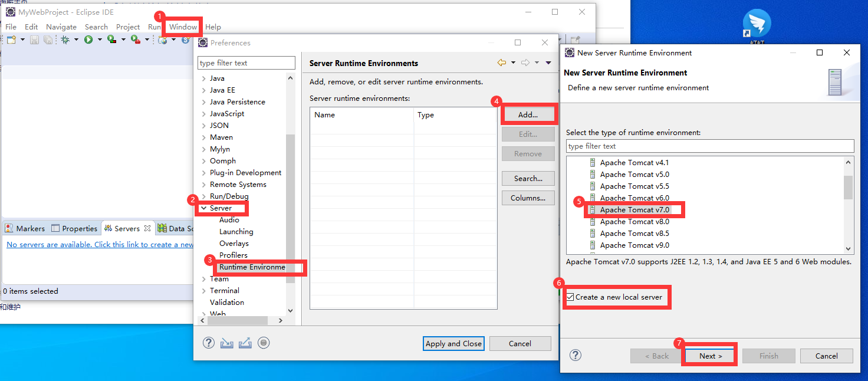
Task: Click the help question mark in Preferences dialog
Action: (x=209, y=343)
